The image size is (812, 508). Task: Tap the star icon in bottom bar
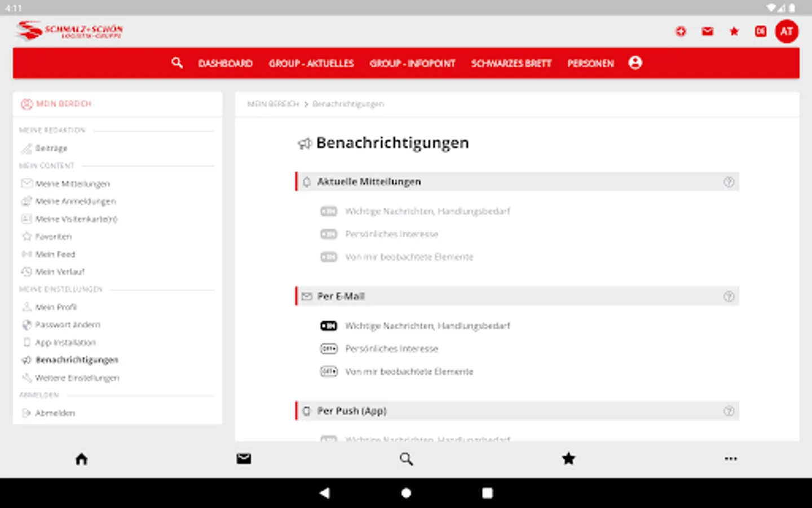point(568,458)
